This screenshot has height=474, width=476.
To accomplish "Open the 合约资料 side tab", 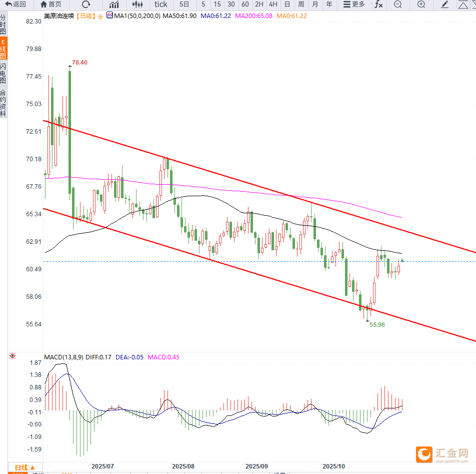I will pyautogui.click(x=3, y=103).
